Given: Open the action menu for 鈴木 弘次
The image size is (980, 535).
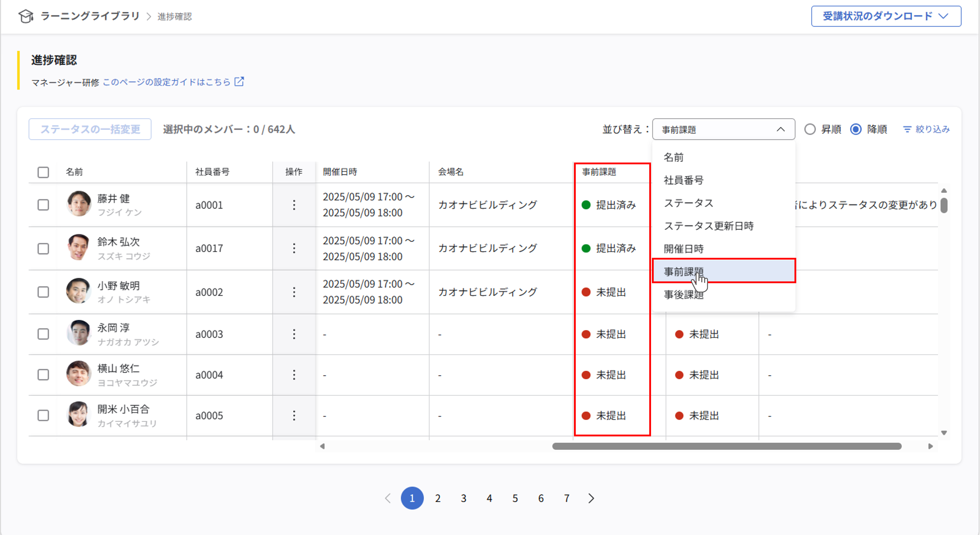Looking at the screenshot, I should pyautogui.click(x=294, y=248).
